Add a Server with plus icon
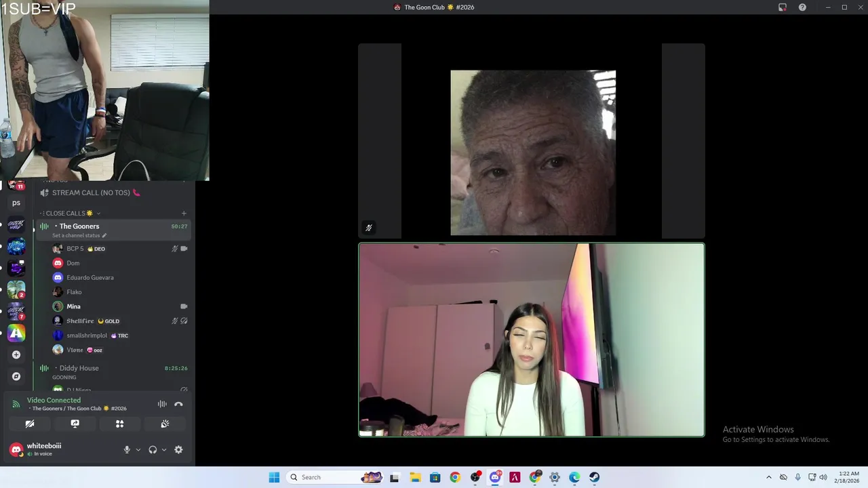Screen dimensions: 868x488 [x=16, y=354]
